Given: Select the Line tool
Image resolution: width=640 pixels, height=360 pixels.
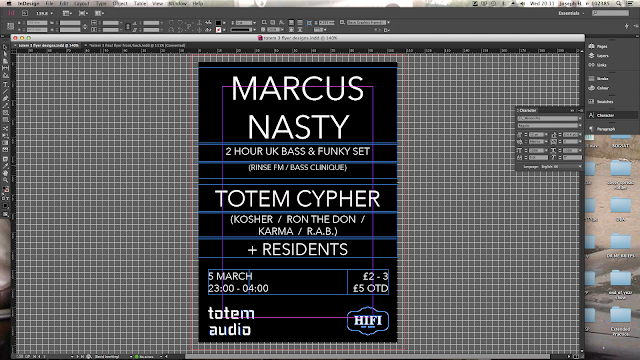Looking at the screenshot, I should click(5, 91).
